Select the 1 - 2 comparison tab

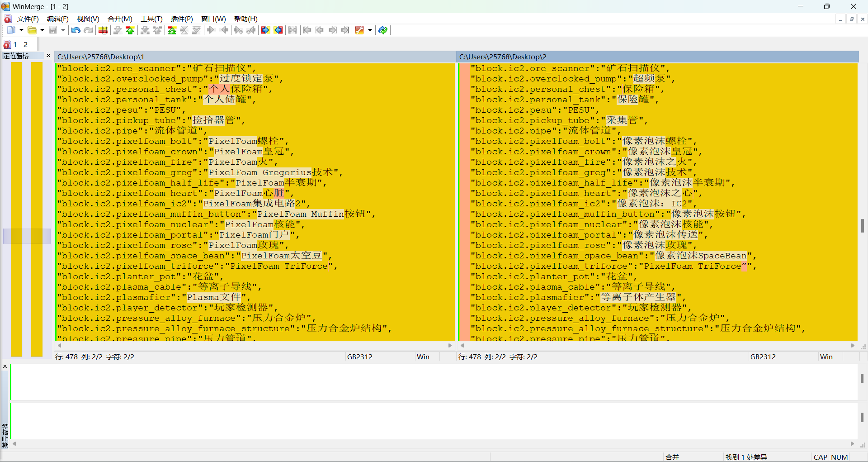point(18,44)
